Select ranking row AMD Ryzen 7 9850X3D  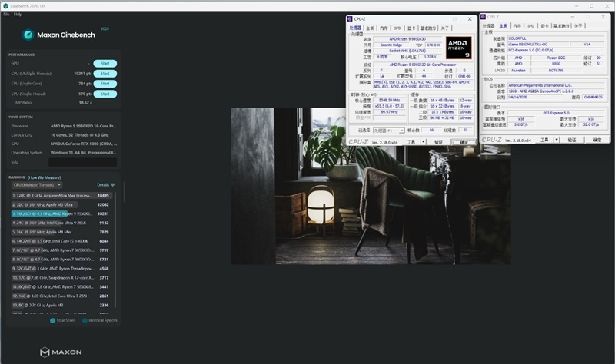[62, 250]
